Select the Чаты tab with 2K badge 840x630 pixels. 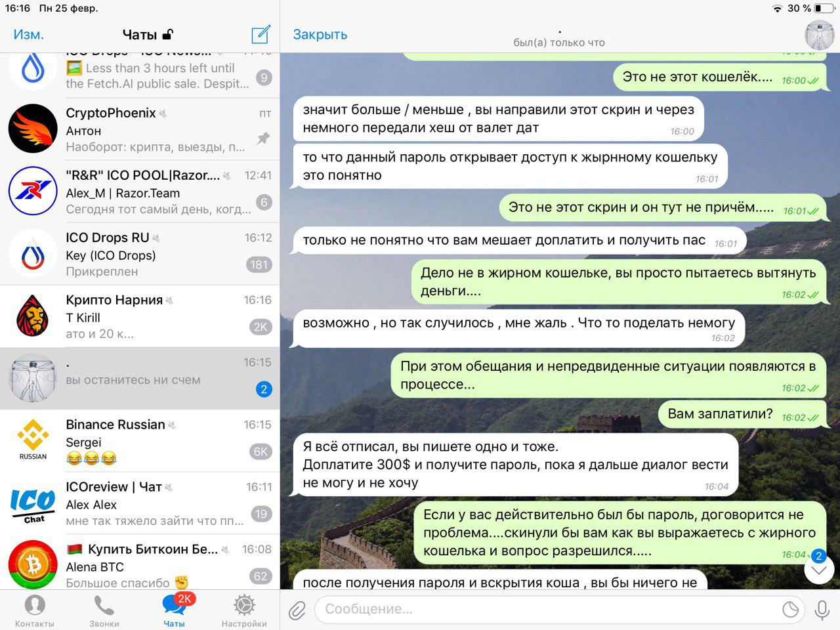(x=175, y=611)
